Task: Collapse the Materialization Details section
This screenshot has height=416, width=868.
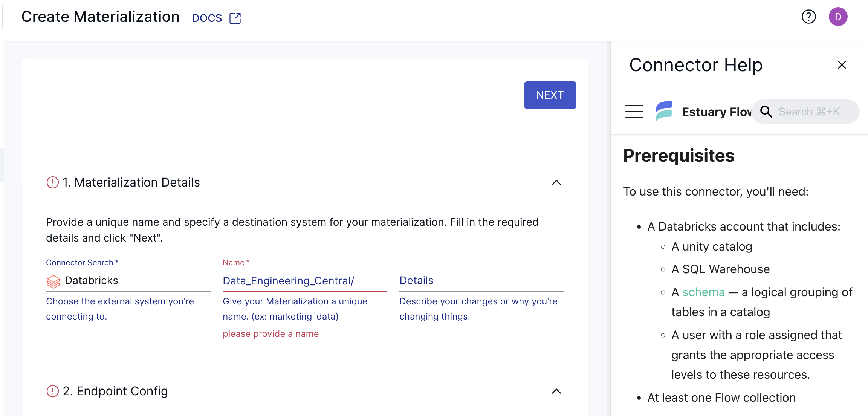Action: tap(556, 182)
